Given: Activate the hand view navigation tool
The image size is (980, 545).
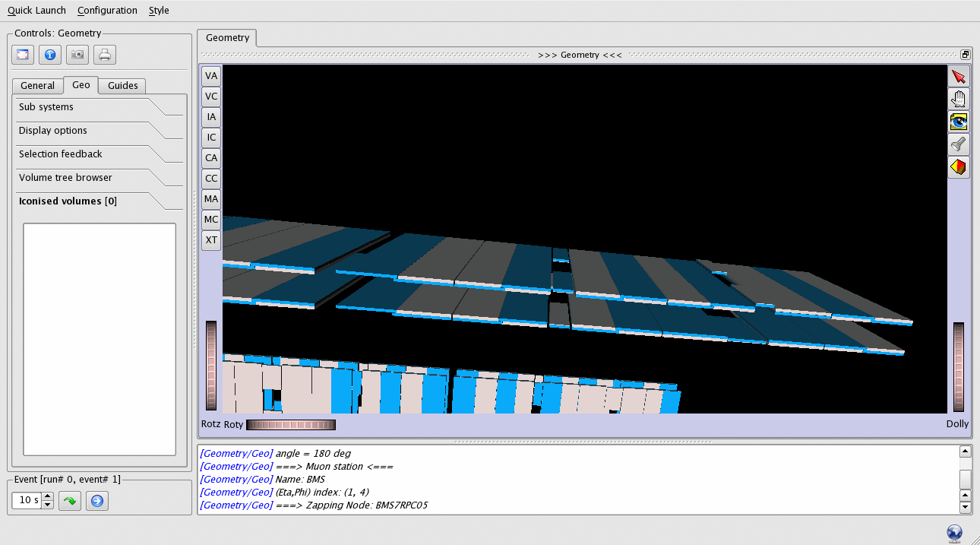Looking at the screenshot, I should point(959,99).
